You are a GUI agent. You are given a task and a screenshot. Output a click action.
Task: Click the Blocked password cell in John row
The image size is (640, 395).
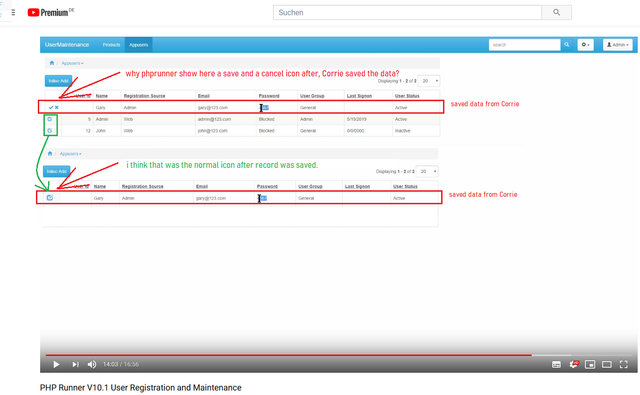click(x=267, y=131)
